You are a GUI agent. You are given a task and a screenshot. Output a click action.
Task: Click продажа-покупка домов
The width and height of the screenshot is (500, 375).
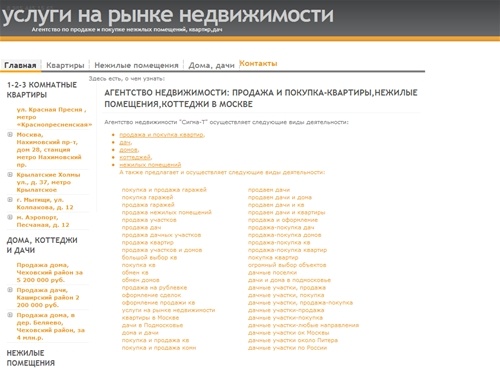[x=284, y=235]
